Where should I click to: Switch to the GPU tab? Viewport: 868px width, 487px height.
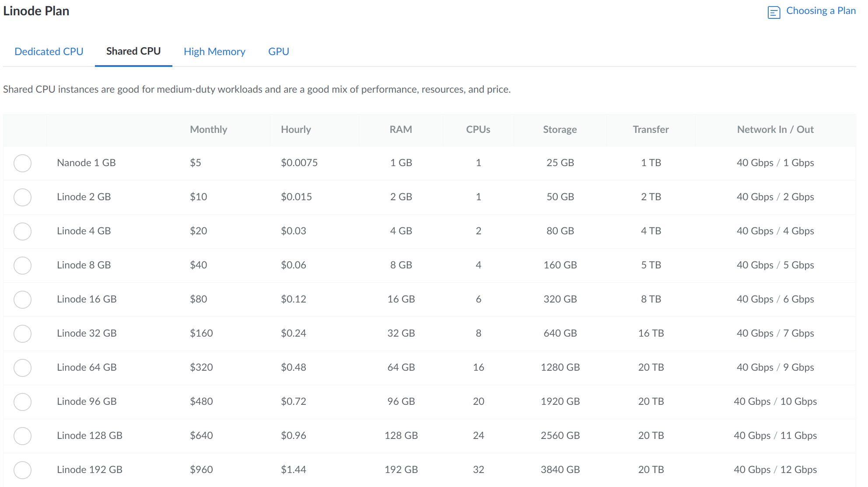click(x=278, y=52)
